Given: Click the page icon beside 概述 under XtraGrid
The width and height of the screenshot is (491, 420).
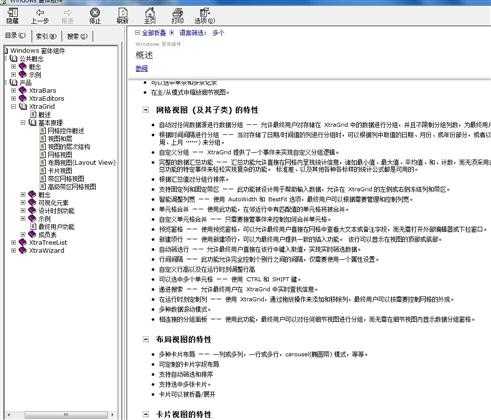Looking at the screenshot, I should tap(33, 114).
